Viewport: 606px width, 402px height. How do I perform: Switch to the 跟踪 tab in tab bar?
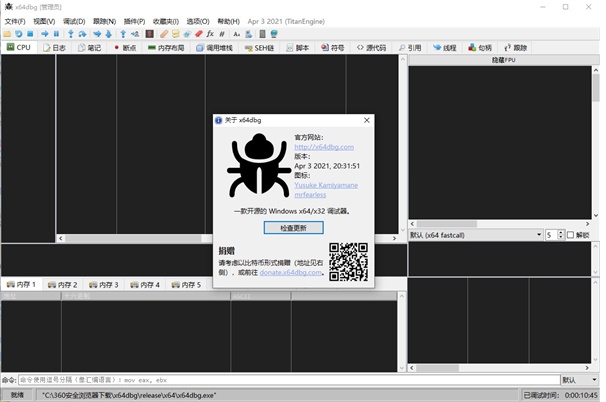pos(516,48)
